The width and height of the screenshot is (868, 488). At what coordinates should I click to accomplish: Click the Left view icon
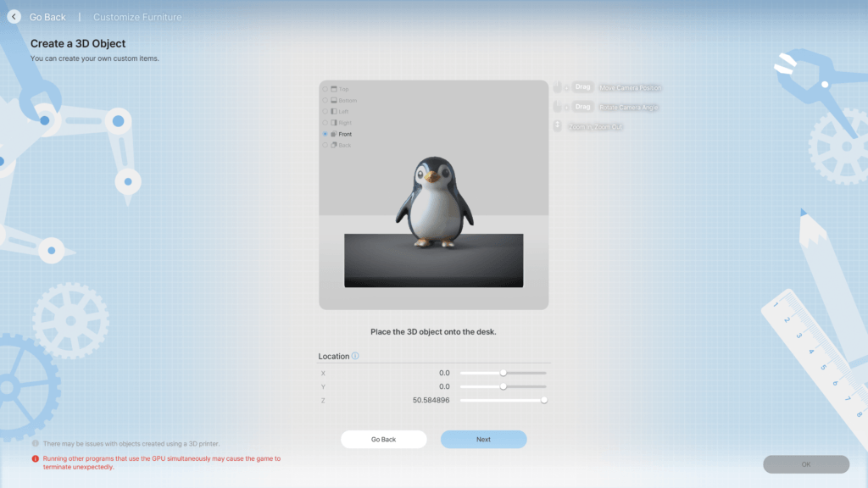point(333,111)
